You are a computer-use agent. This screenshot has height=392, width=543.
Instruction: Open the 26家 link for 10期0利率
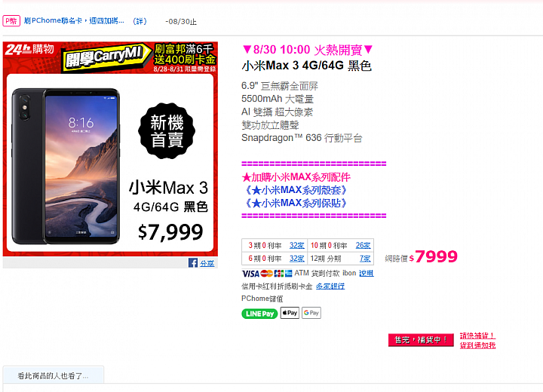click(363, 246)
